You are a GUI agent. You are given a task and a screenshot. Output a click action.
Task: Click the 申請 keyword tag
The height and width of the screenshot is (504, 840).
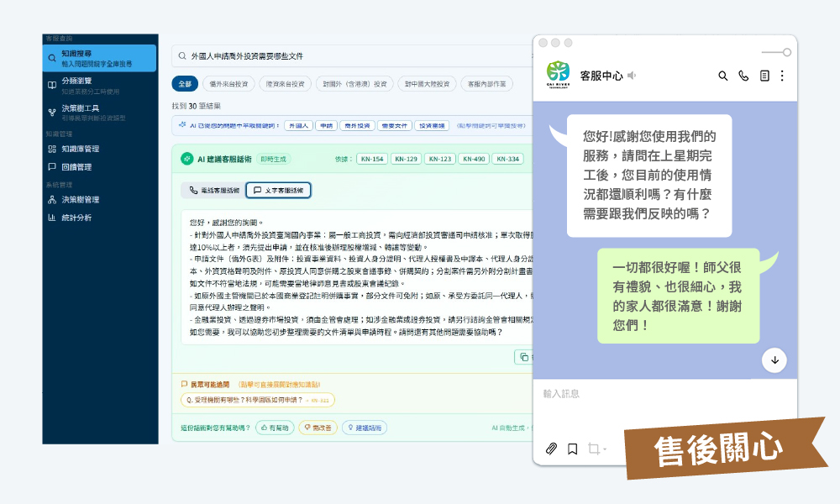[x=326, y=126]
